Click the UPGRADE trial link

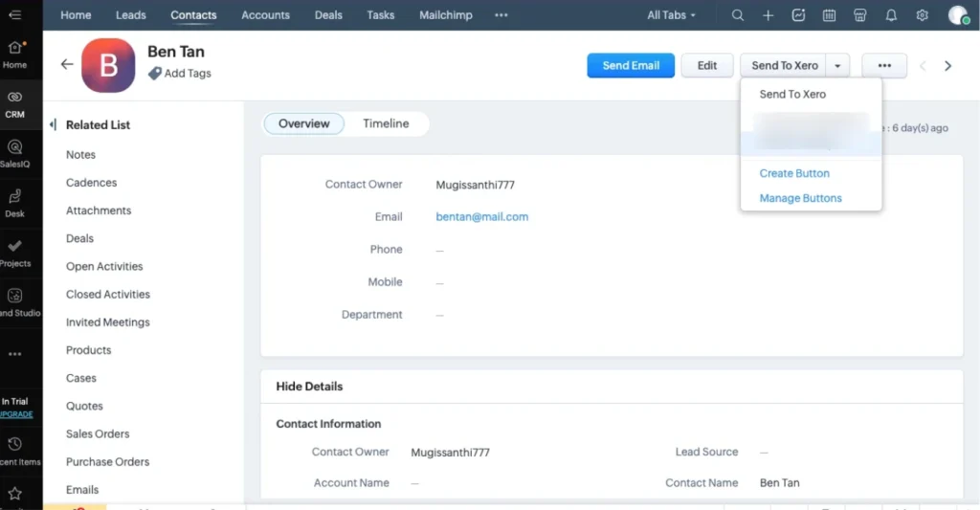pyautogui.click(x=16, y=414)
